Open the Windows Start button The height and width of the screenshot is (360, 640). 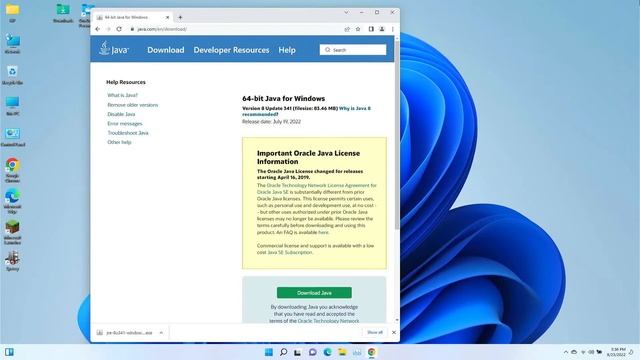(269, 352)
